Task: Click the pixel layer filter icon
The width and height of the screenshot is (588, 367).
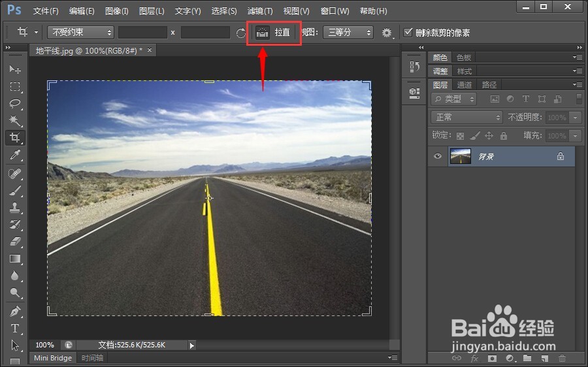Action: [495, 99]
